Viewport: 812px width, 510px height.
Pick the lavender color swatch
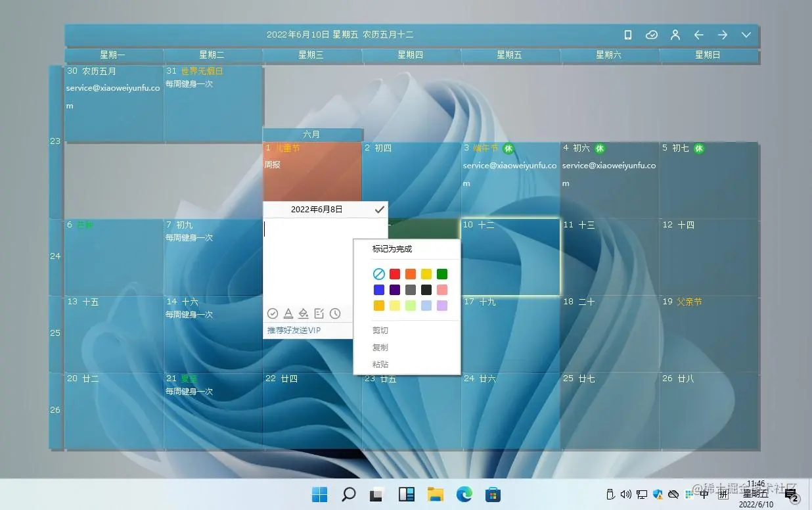[442, 306]
